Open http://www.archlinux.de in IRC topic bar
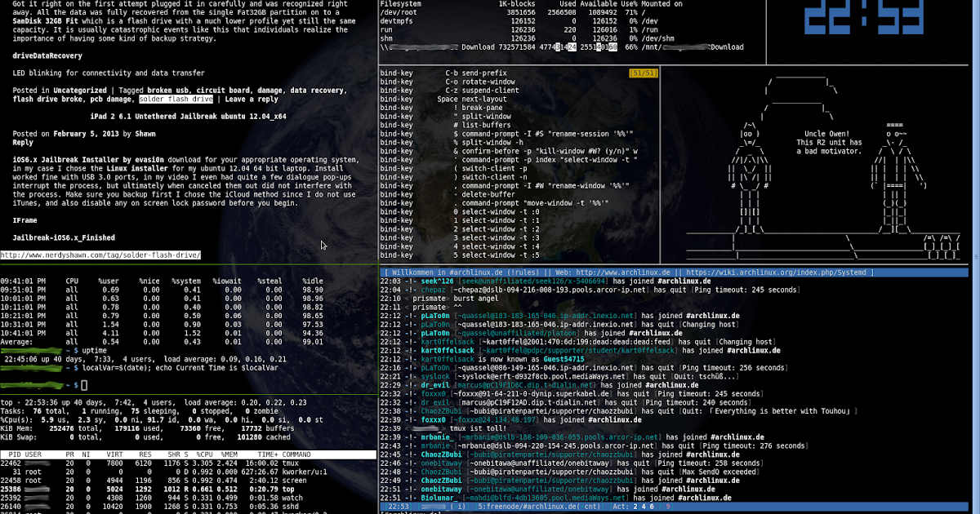This screenshot has height=514, width=980. click(x=621, y=272)
